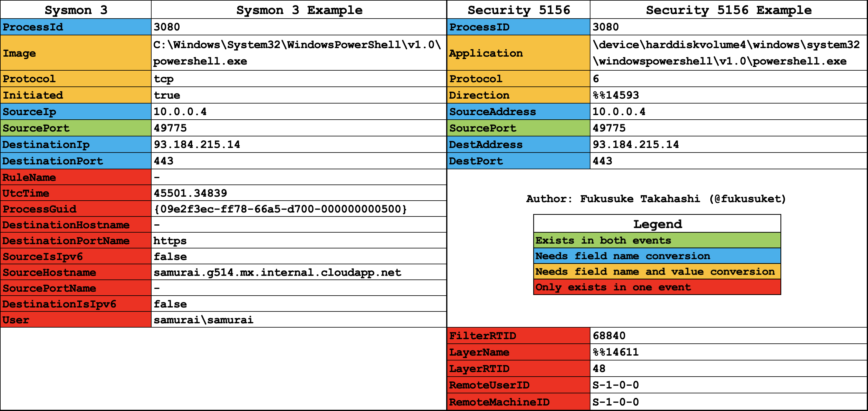
Task: Click the blue ProcessId field cell
Action: click(x=76, y=27)
